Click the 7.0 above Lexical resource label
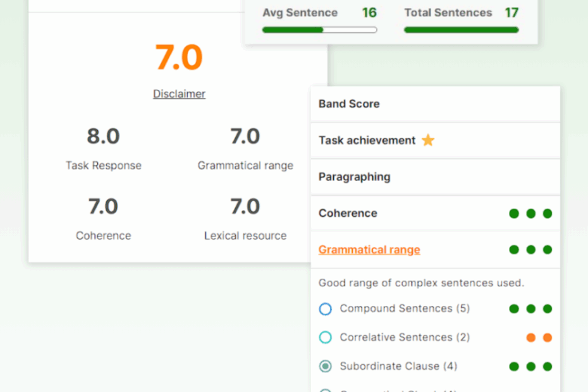588x392 pixels. pos(245,206)
